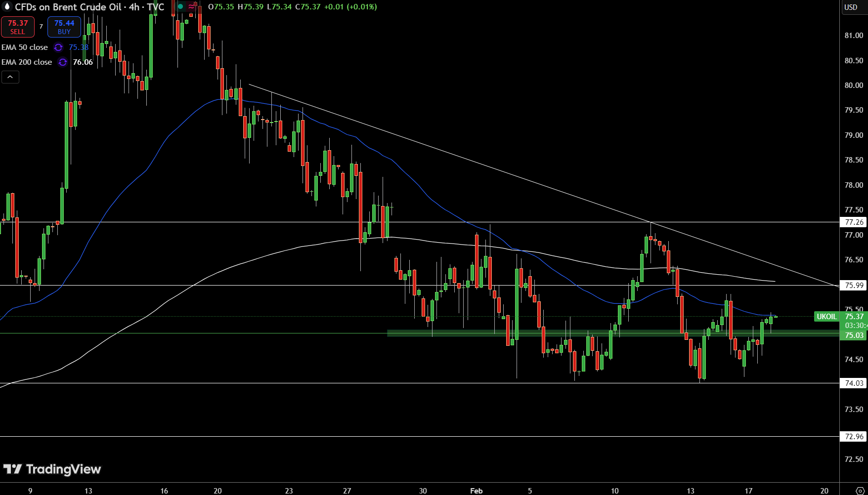Viewport: 868px width, 495px height.
Task: Click the 78.00 price scale label
Action: pos(854,185)
